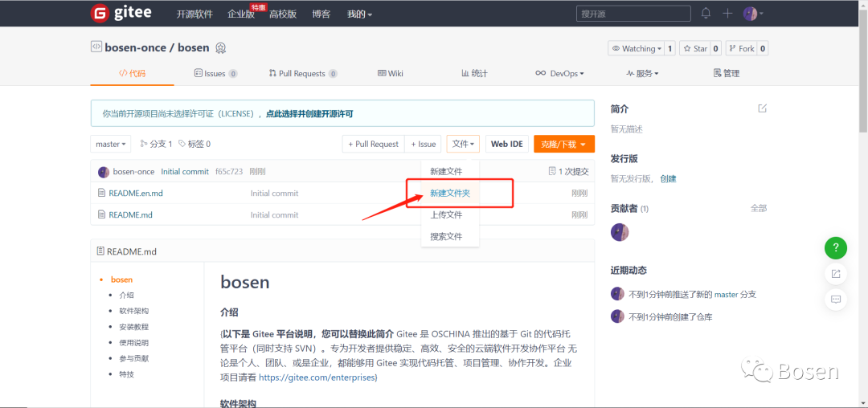Viewport: 868px width, 408px height.
Task: Click 博客 in top navigation
Action: pos(321,14)
